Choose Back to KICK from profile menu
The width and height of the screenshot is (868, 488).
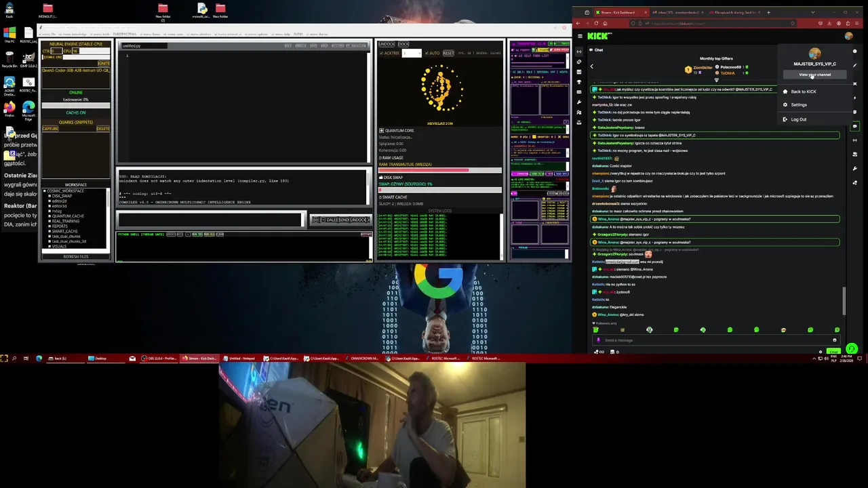(814, 91)
